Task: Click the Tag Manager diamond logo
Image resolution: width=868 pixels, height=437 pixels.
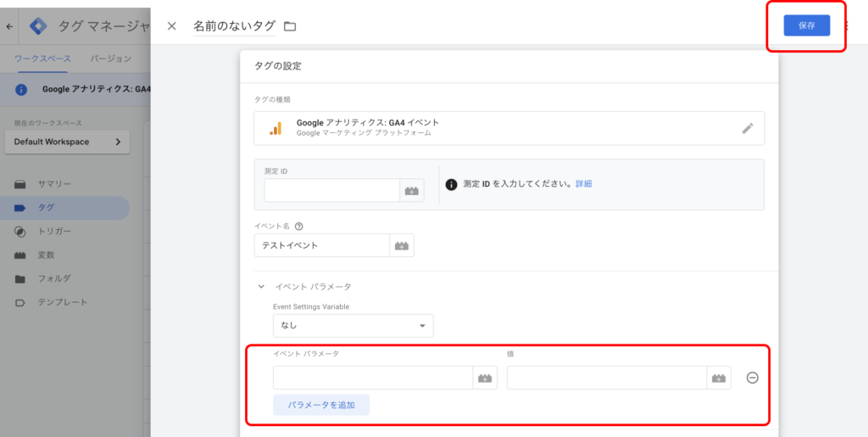Action: pos(38,26)
